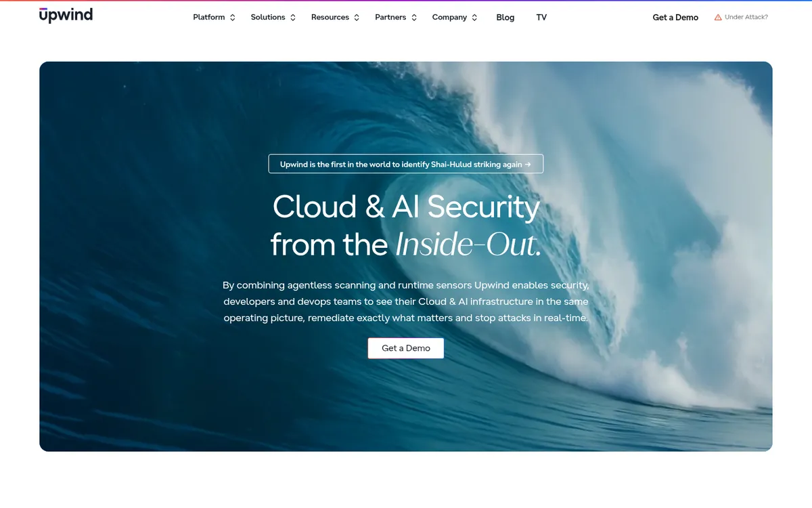Open the Platform menu
Image resolution: width=812 pixels, height=508 pixels.
click(209, 18)
